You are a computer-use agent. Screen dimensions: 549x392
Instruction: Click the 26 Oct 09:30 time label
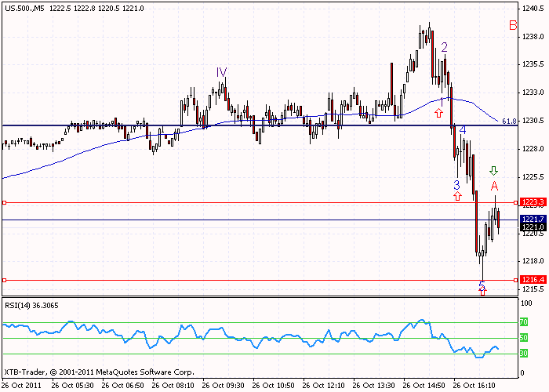[224, 386]
